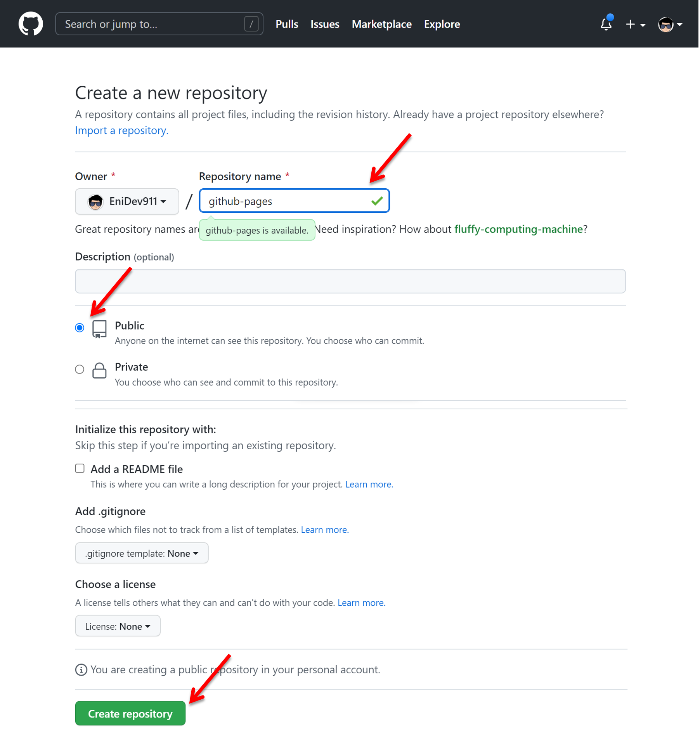Click the GitHub Octocat logo
Image resolution: width=700 pixels, height=756 pixels.
(31, 24)
